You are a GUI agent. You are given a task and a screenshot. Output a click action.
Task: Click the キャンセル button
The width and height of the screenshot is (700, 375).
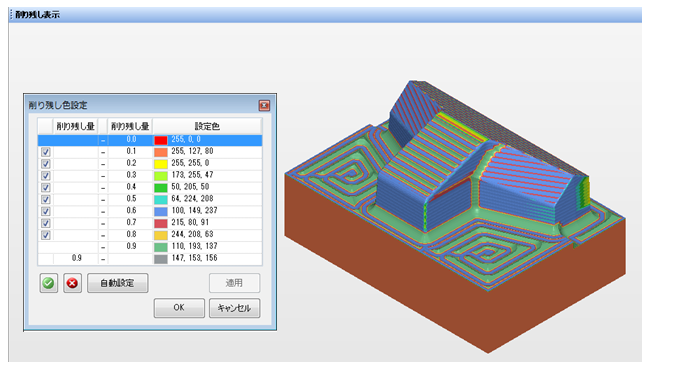[234, 308]
